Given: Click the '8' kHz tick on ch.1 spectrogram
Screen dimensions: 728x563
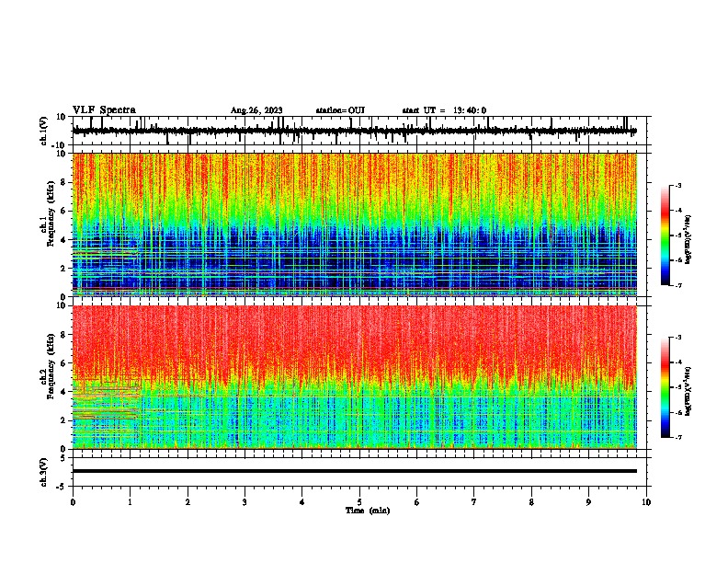Looking at the screenshot, I should [x=63, y=182].
